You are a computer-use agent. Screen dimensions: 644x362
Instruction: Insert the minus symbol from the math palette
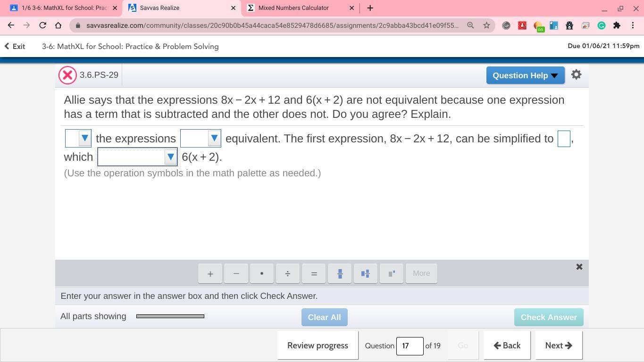(236, 273)
